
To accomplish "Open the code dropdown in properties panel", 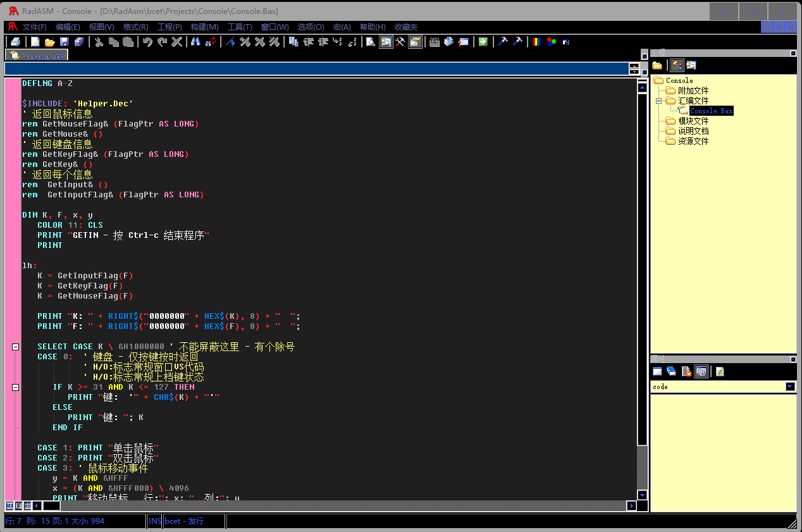I will pos(790,387).
